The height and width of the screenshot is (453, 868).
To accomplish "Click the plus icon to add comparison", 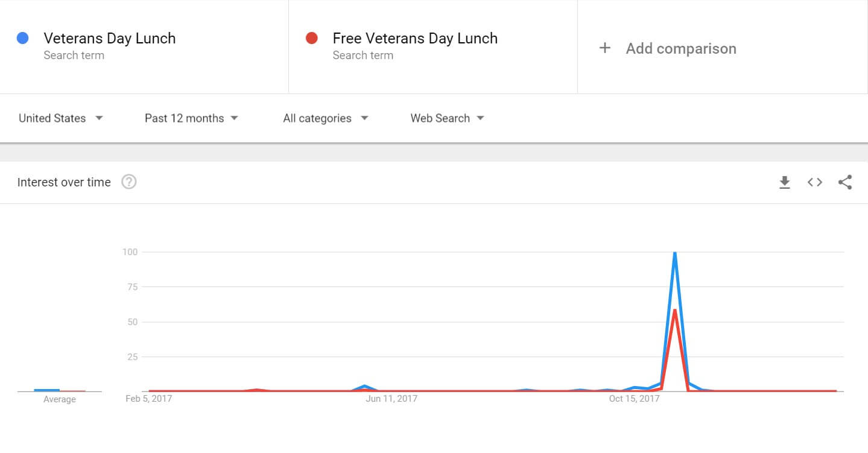I will 604,48.
